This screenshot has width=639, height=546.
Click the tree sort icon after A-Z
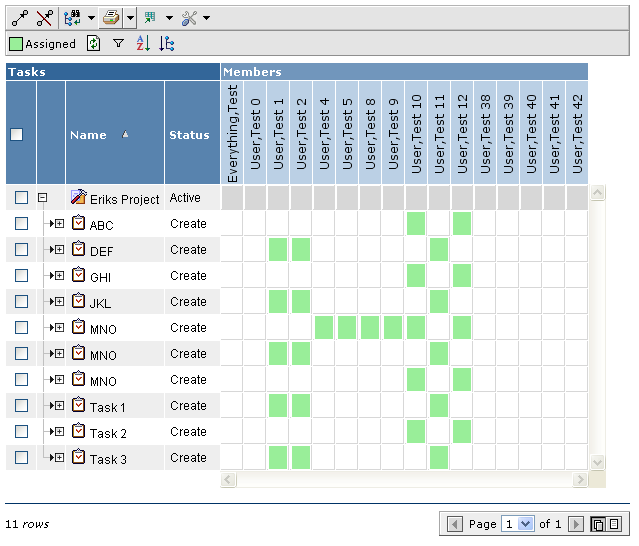167,43
